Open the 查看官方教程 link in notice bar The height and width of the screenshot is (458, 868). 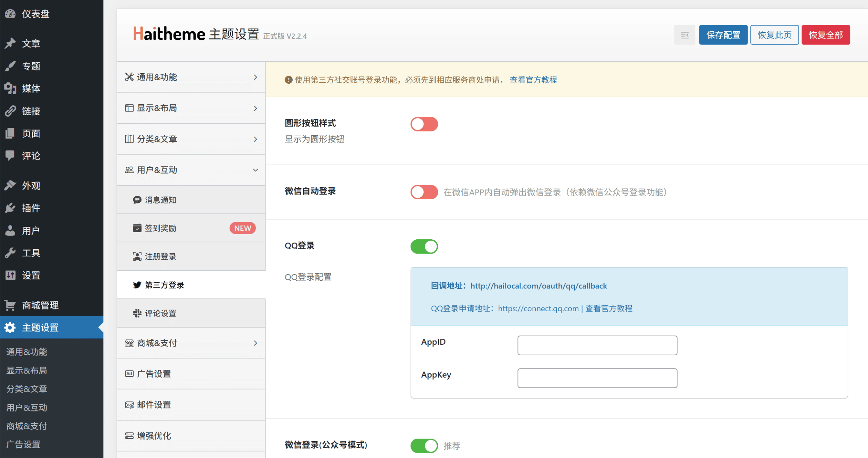pyautogui.click(x=533, y=80)
